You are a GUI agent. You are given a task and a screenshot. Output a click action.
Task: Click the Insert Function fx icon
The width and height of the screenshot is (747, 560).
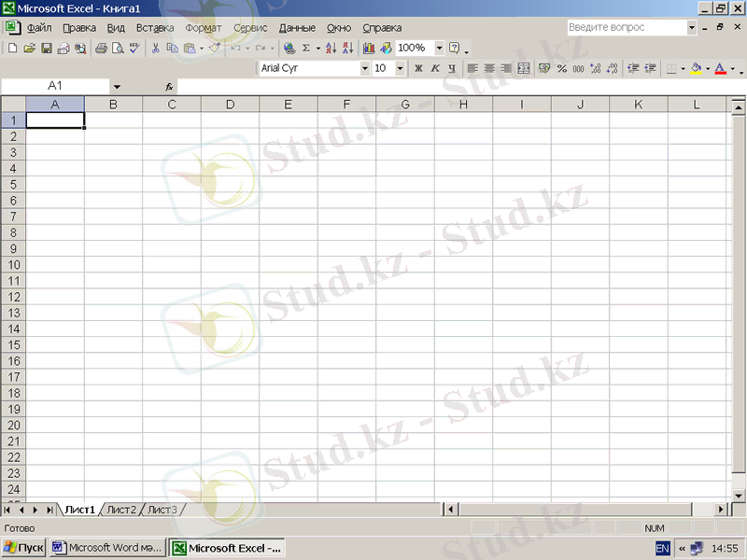pos(169,87)
